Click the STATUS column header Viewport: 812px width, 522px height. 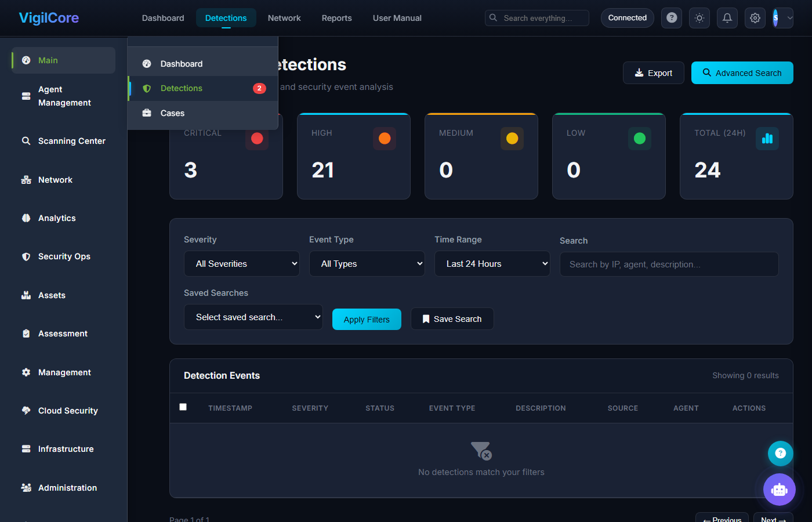point(380,408)
